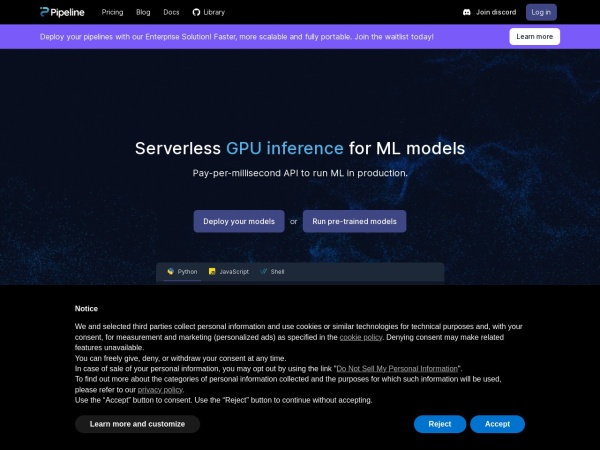Go to the Blog page
The width and height of the screenshot is (600, 450).
pos(143,12)
